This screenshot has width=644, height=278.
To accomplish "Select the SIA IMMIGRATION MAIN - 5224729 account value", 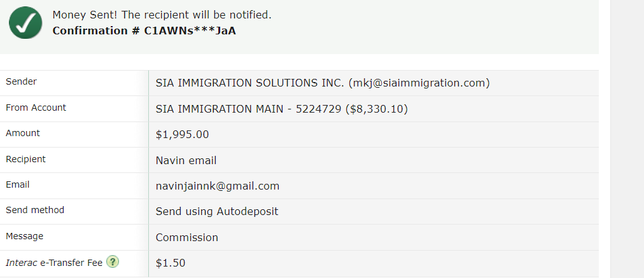I will 281,109.
